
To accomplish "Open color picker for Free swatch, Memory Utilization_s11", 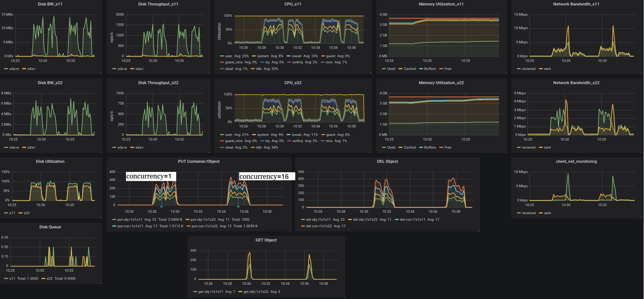I will coord(441,69).
